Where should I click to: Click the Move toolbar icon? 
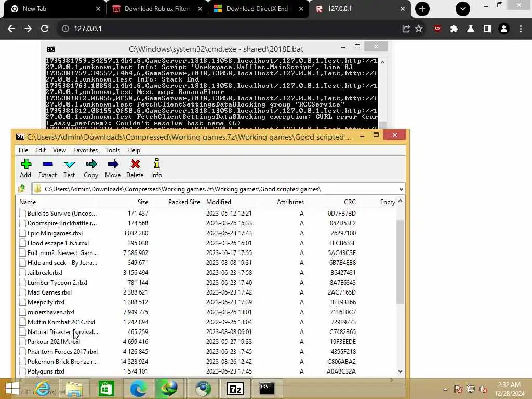(x=113, y=168)
